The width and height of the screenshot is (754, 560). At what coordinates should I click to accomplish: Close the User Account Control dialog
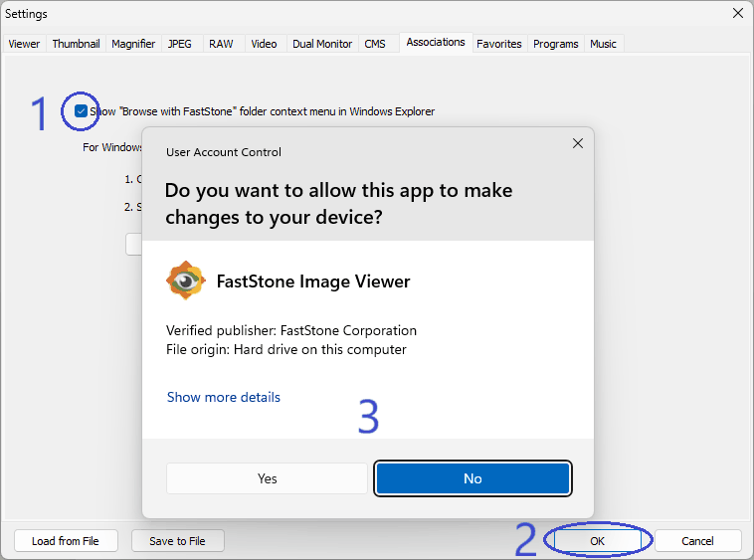tap(578, 143)
